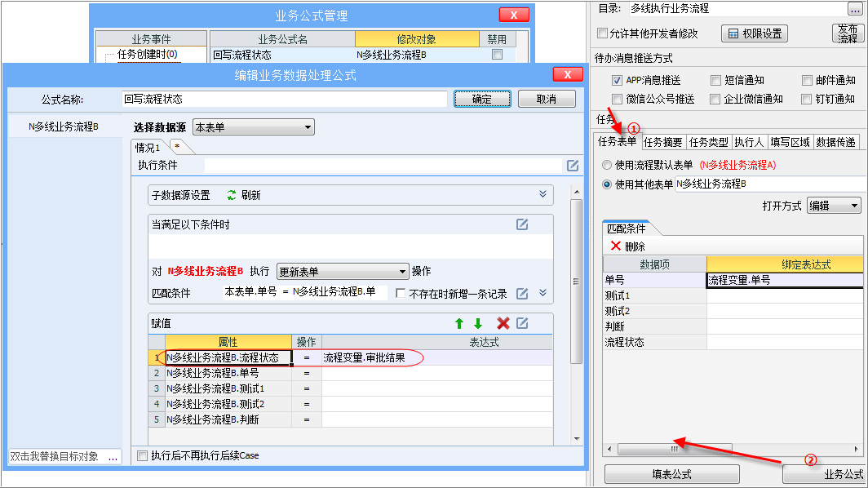Click the green 刷新 refresh icon
The height and width of the screenshot is (488, 868).
232,195
